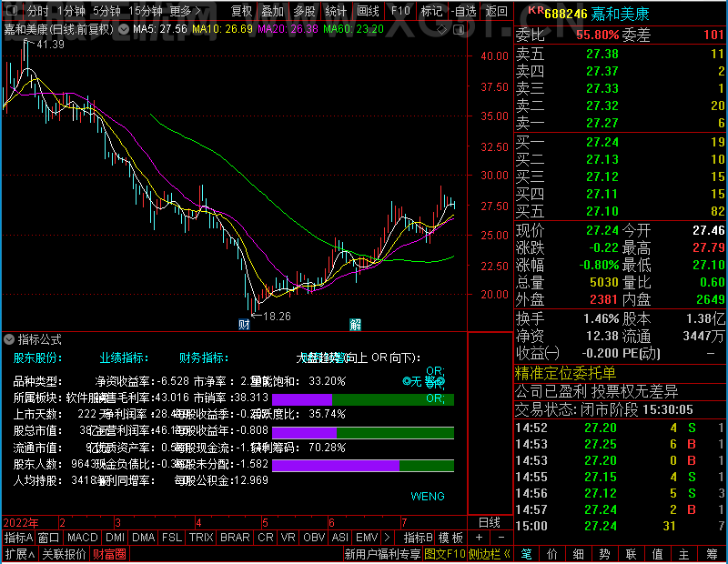The width and height of the screenshot is (728, 564).
Task: Show the TRIX indicator
Action: pyautogui.click(x=201, y=538)
